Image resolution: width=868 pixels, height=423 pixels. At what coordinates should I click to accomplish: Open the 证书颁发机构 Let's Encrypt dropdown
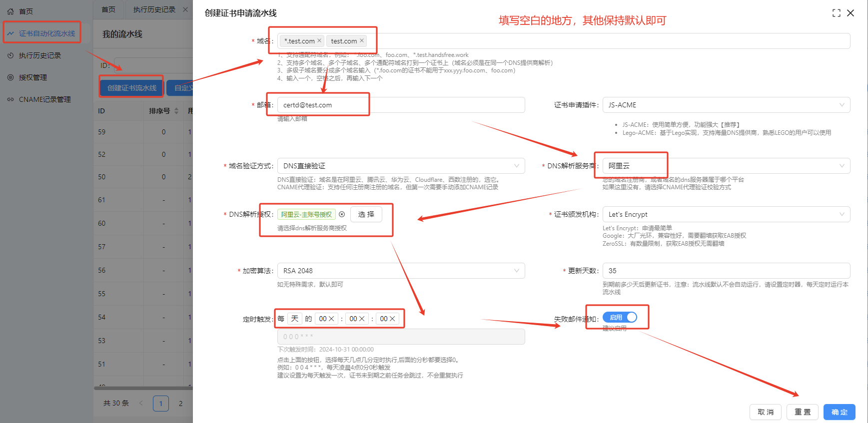(726, 214)
